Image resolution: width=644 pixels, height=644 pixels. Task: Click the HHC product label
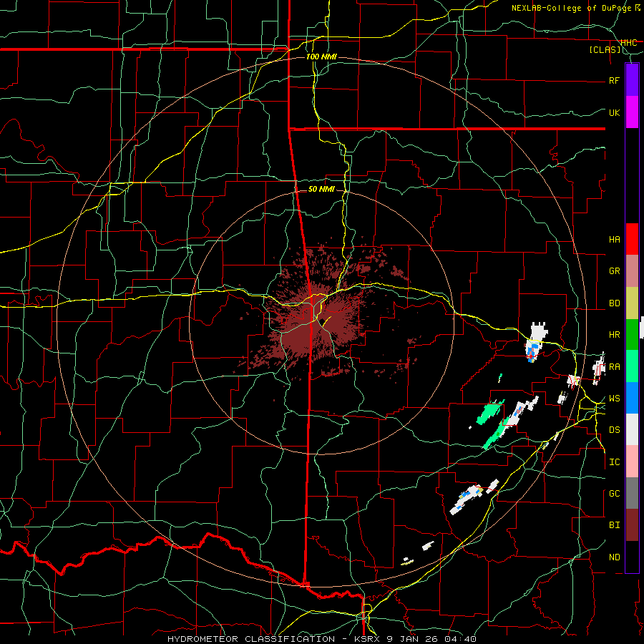click(628, 43)
